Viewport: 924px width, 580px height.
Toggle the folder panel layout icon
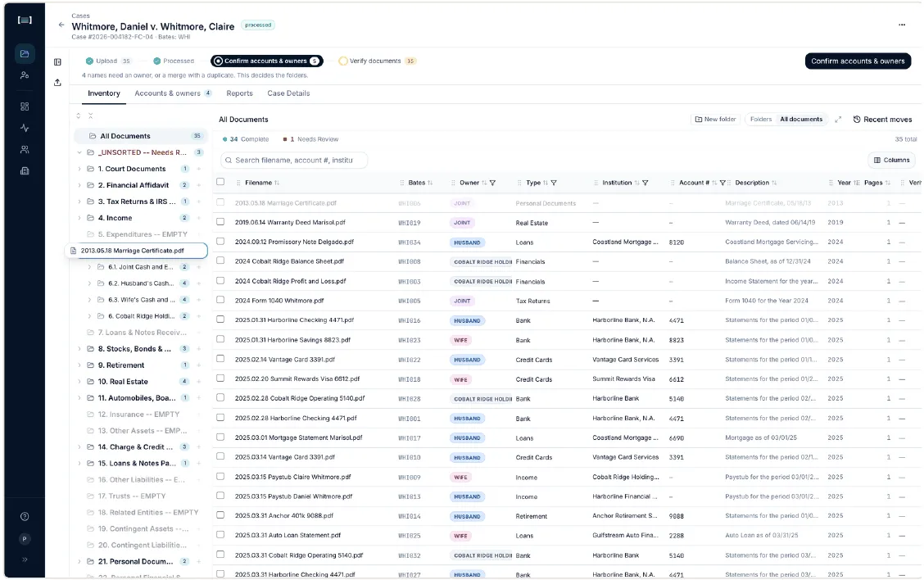(57, 62)
